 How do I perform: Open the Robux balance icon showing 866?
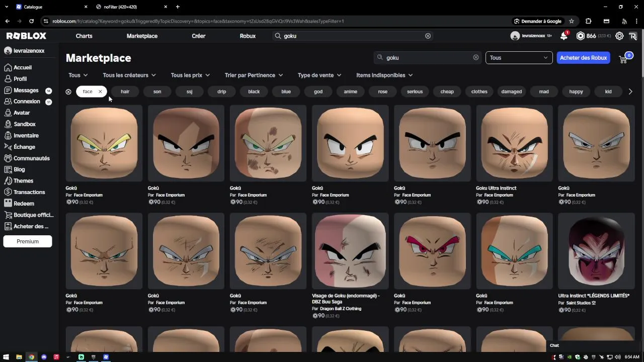tap(581, 36)
